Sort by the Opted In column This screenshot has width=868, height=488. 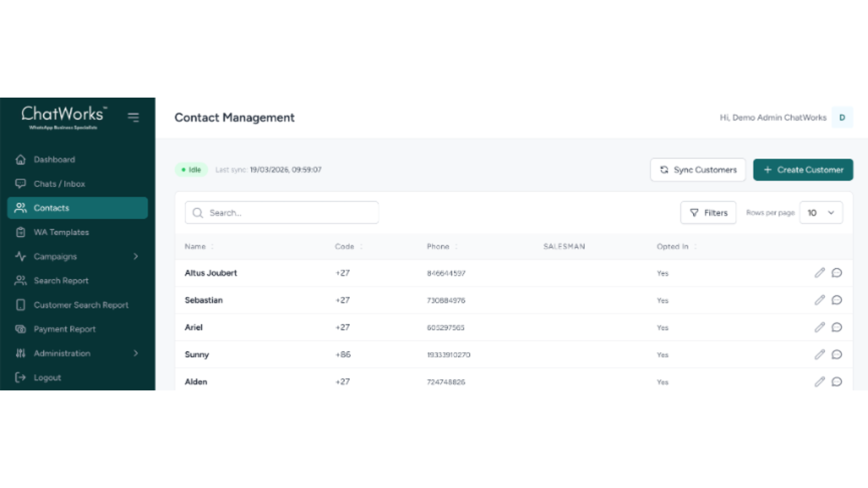click(x=677, y=247)
